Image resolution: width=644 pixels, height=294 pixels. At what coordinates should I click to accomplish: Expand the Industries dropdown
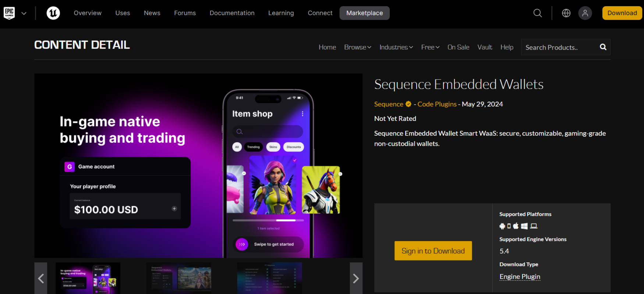tap(396, 47)
